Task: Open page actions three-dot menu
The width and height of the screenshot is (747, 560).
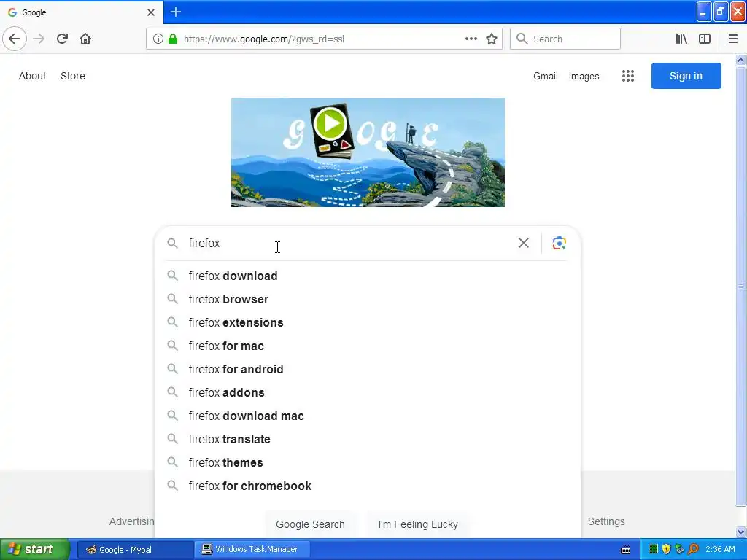Action: [x=471, y=39]
